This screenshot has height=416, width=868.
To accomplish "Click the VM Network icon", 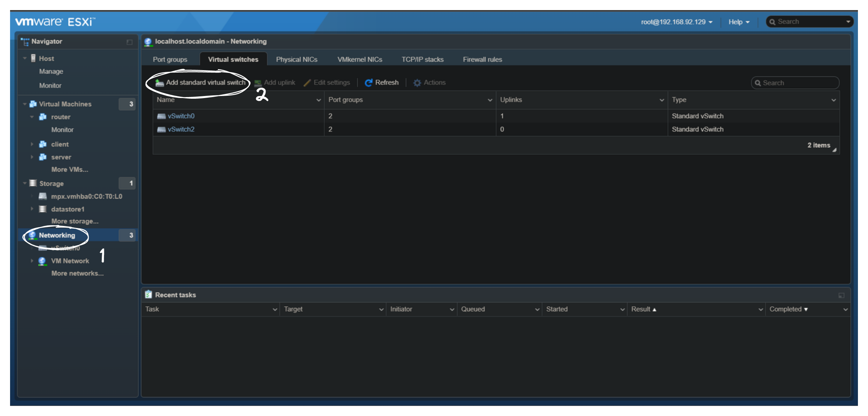I will (x=42, y=261).
